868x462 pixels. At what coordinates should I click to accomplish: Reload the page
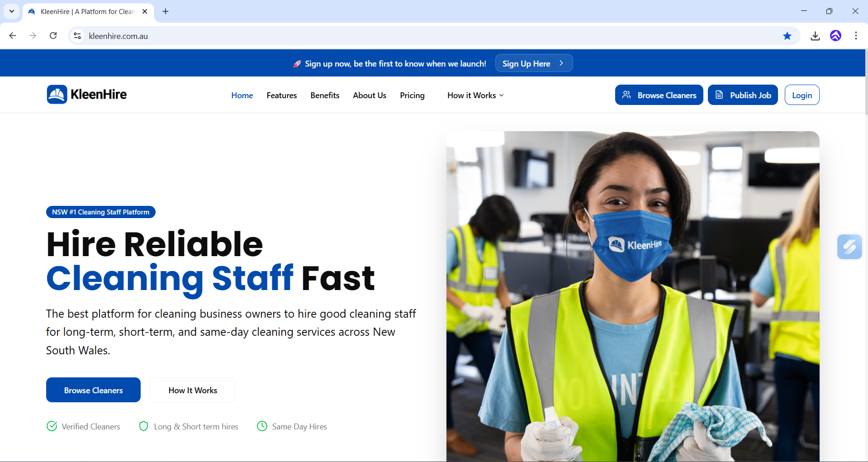pos(53,36)
